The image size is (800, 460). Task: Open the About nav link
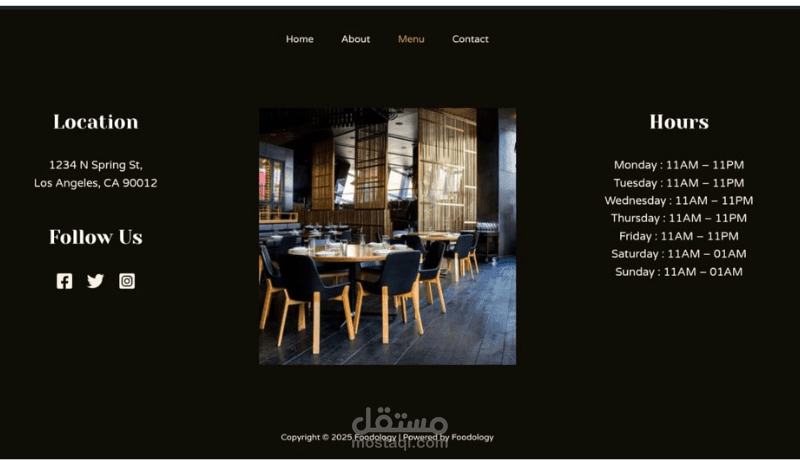(x=356, y=39)
